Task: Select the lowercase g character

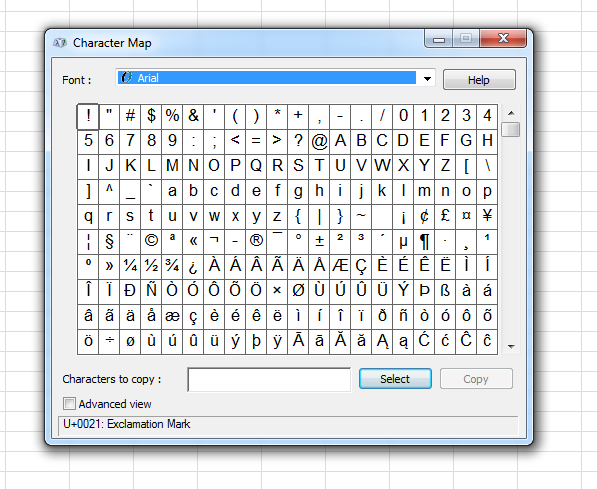Action: pyautogui.click(x=298, y=191)
